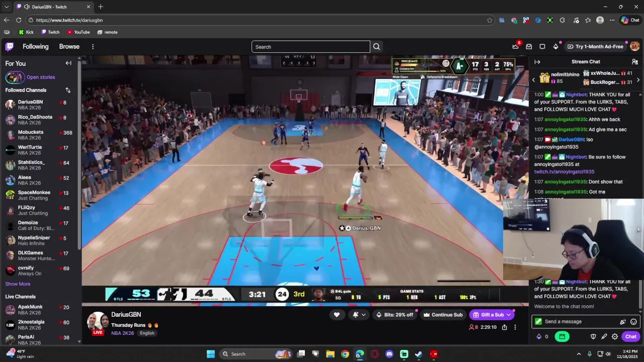Open the remote bookmark

(107, 32)
